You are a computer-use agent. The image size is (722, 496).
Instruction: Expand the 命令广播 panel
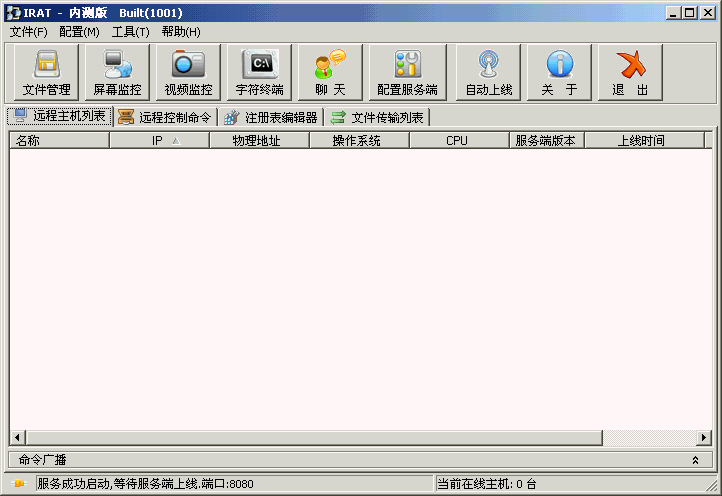[695, 460]
